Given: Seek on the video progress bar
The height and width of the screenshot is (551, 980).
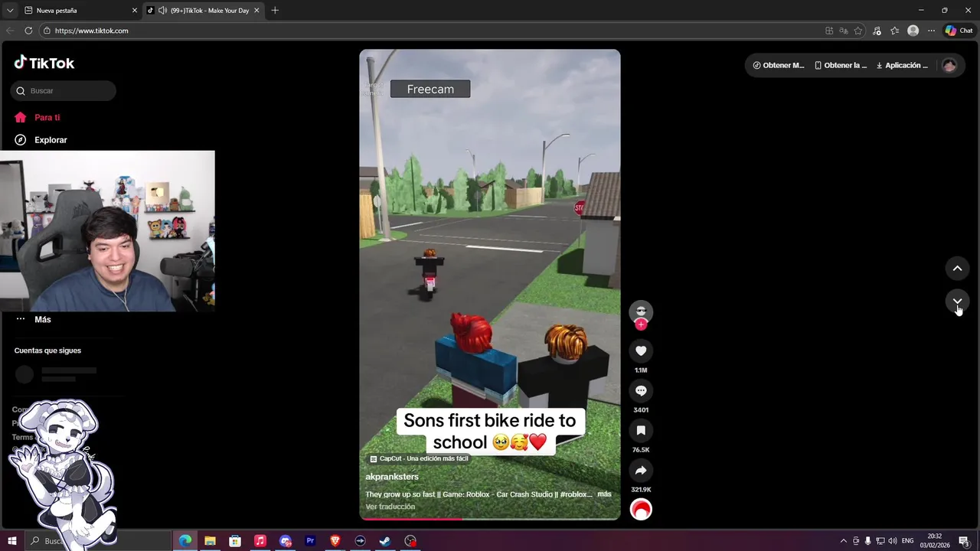Looking at the screenshot, I should [490, 519].
